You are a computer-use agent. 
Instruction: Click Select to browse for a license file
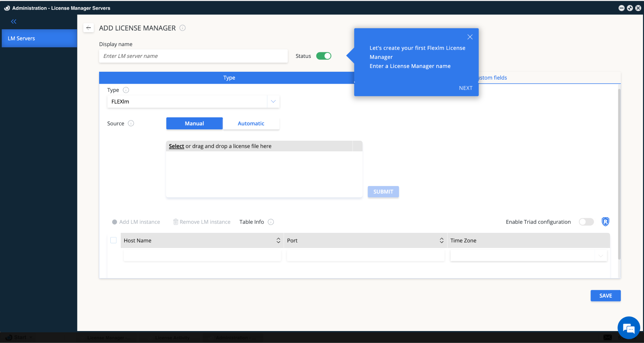[x=176, y=146]
